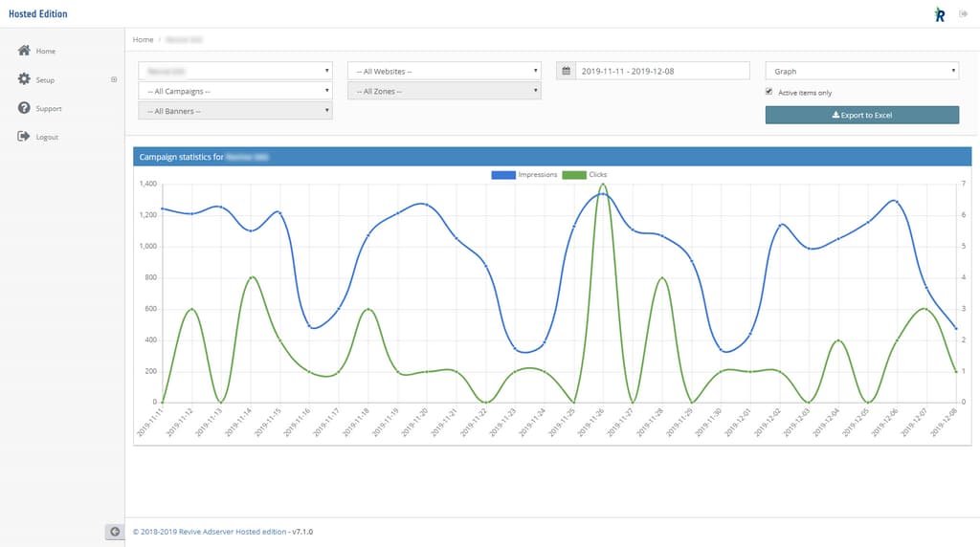Viewport: 980px width, 547px height.
Task: Click the 2019-11-11 x-axis date label
Action: (x=150, y=422)
